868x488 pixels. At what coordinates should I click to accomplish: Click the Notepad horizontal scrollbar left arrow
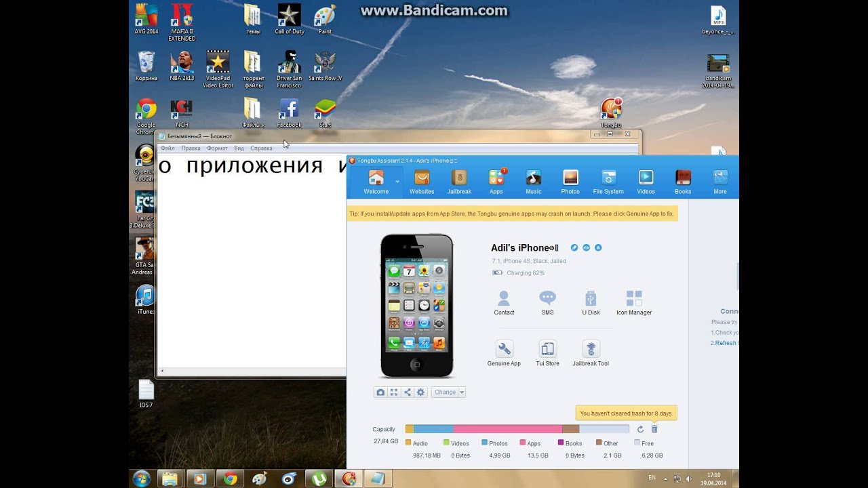(161, 371)
